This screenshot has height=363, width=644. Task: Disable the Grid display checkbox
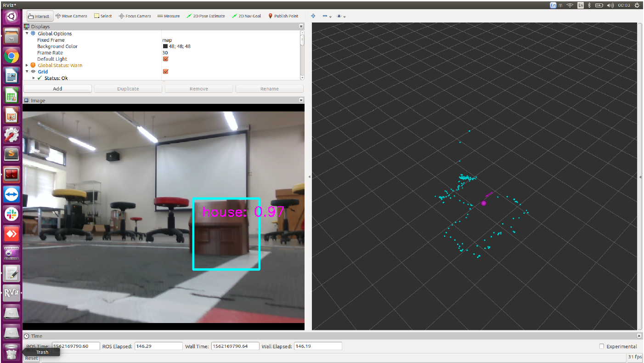coord(165,72)
